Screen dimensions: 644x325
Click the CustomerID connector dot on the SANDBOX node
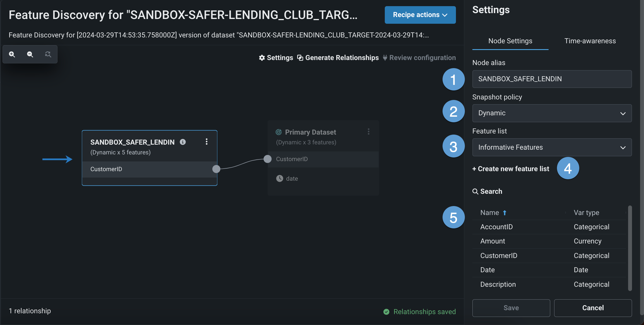pyautogui.click(x=216, y=169)
